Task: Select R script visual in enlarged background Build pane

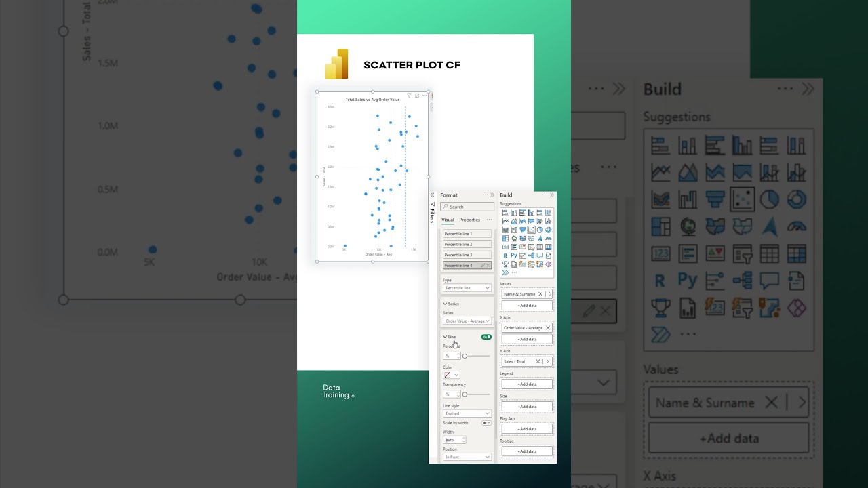Action: coord(659,281)
